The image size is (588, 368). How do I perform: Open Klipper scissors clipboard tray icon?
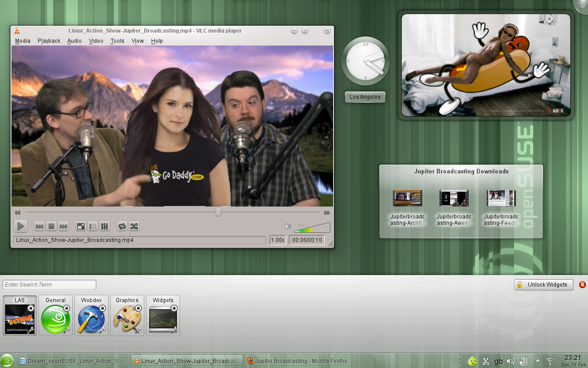tap(486, 361)
